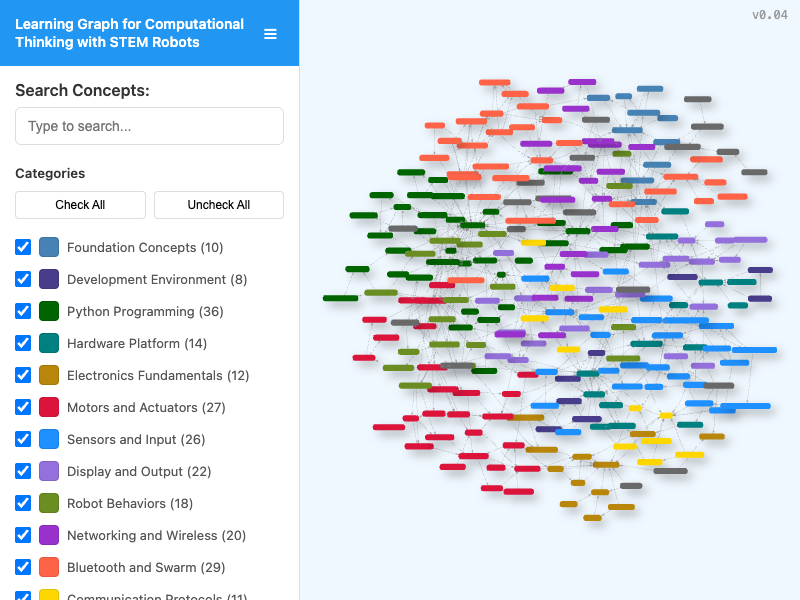Image resolution: width=800 pixels, height=600 pixels.
Task: Uncheck the Sensors and Input checkbox
Action: [23, 439]
